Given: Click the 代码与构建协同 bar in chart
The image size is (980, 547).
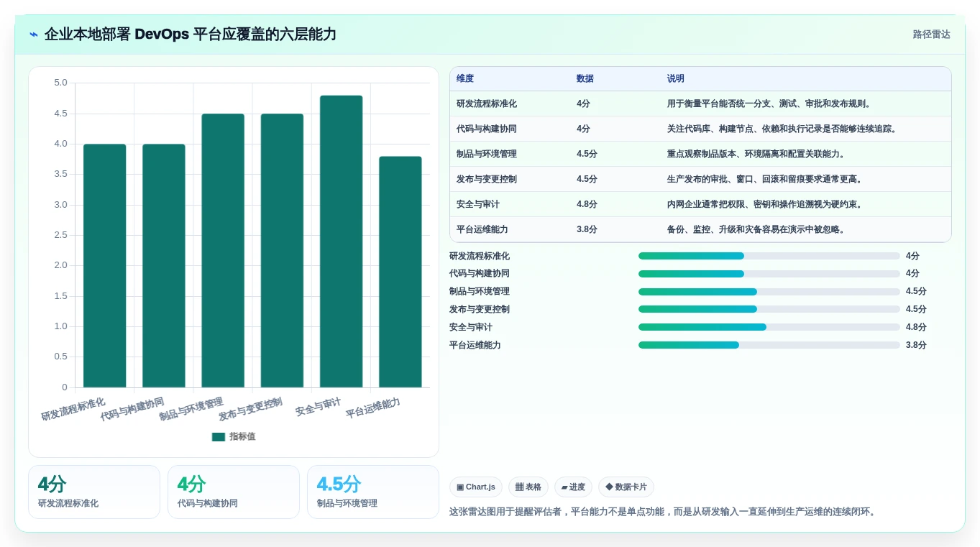Looking at the screenshot, I should point(164,266).
